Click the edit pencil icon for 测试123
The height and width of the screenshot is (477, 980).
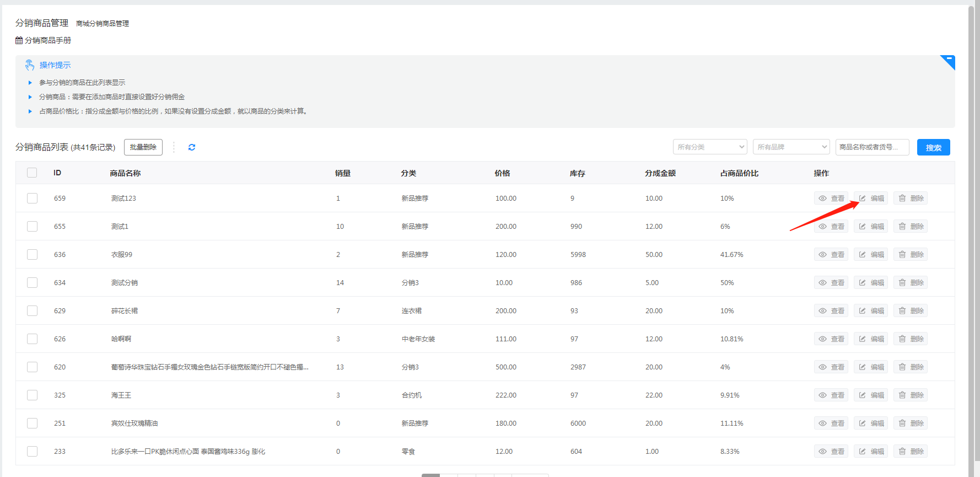(862, 199)
